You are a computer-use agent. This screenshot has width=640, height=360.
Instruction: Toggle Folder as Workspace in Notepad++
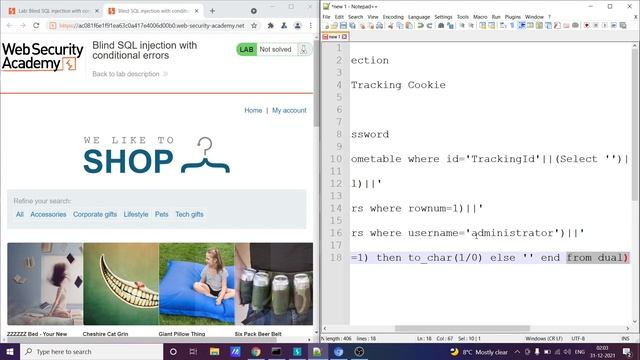pos(566,25)
